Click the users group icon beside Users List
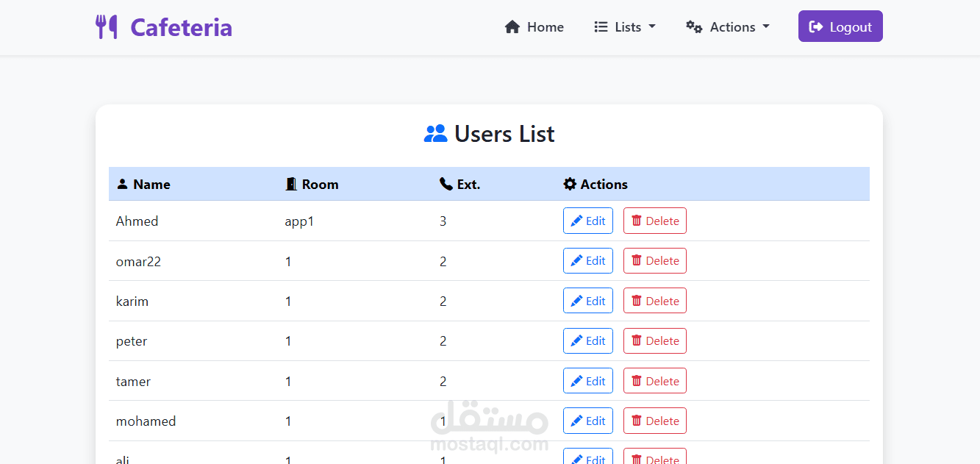The height and width of the screenshot is (464, 980). (436, 134)
